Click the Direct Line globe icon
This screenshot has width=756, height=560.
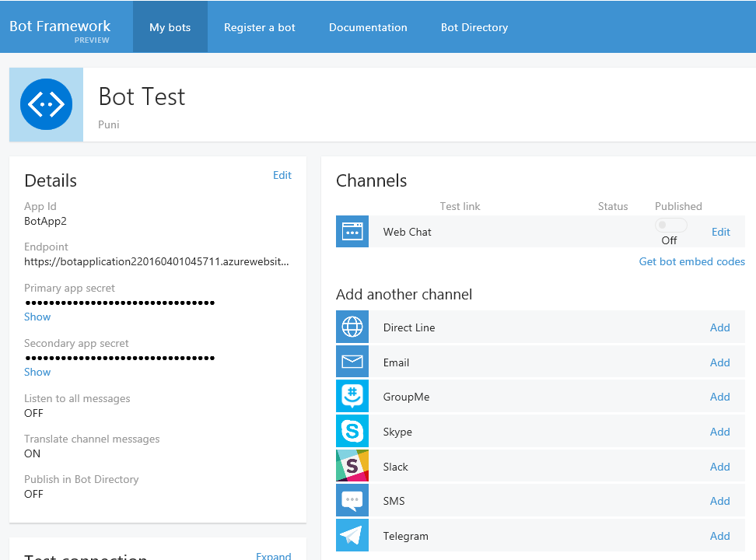[x=352, y=327]
